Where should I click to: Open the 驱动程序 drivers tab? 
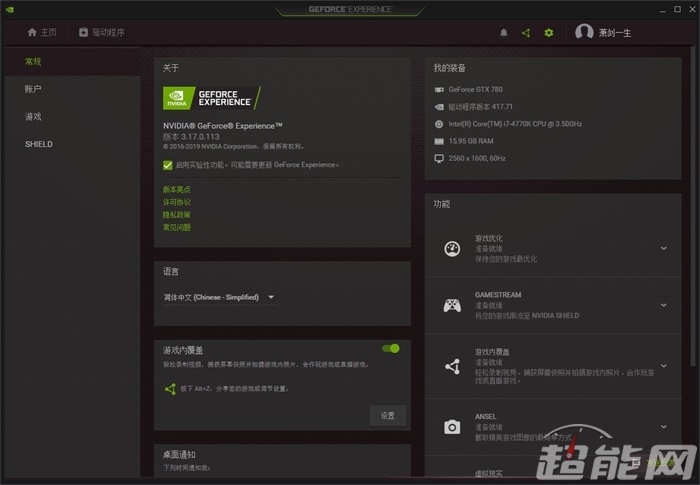click(102, 32)
